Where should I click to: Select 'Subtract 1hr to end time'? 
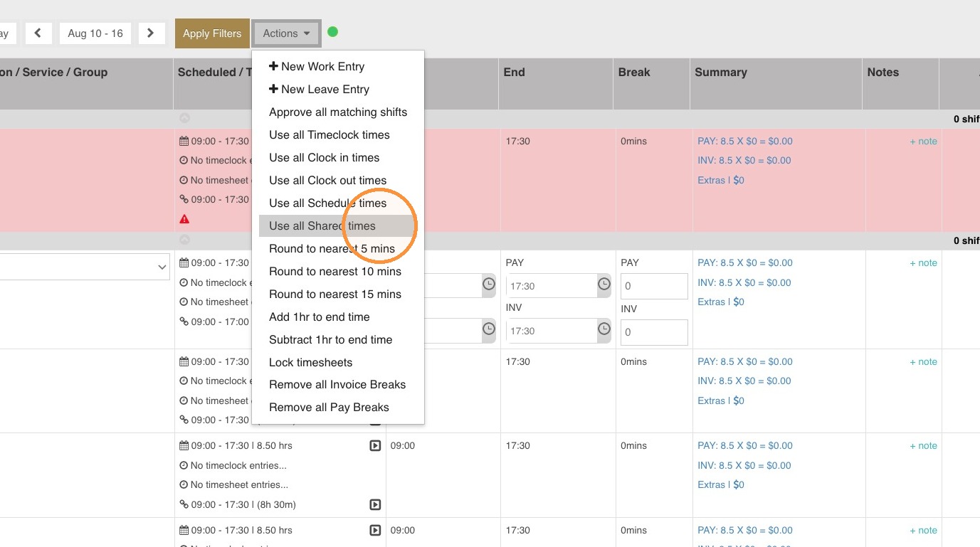tap(338, 340)
